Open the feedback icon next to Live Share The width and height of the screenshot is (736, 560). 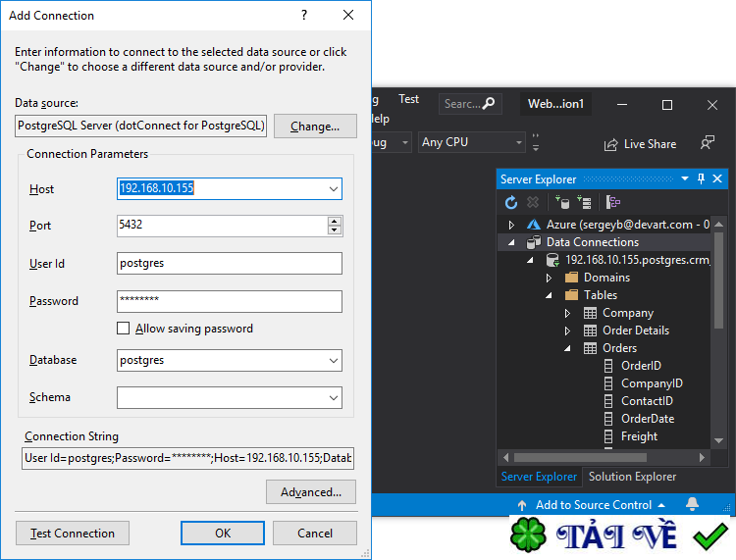point(708,142)
